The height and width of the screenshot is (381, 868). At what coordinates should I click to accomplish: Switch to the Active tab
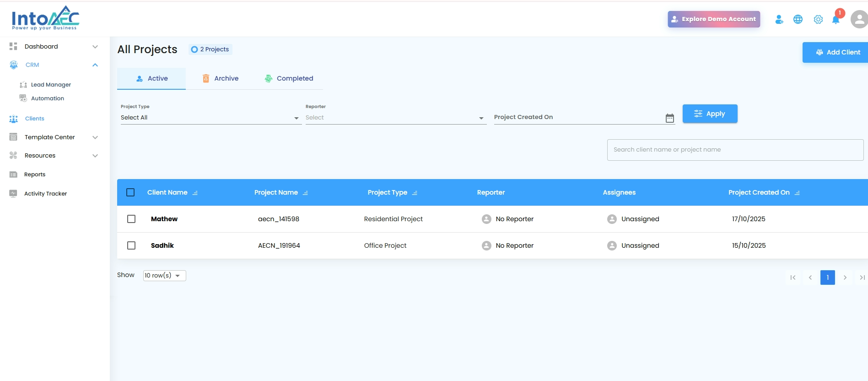(151, 79)
